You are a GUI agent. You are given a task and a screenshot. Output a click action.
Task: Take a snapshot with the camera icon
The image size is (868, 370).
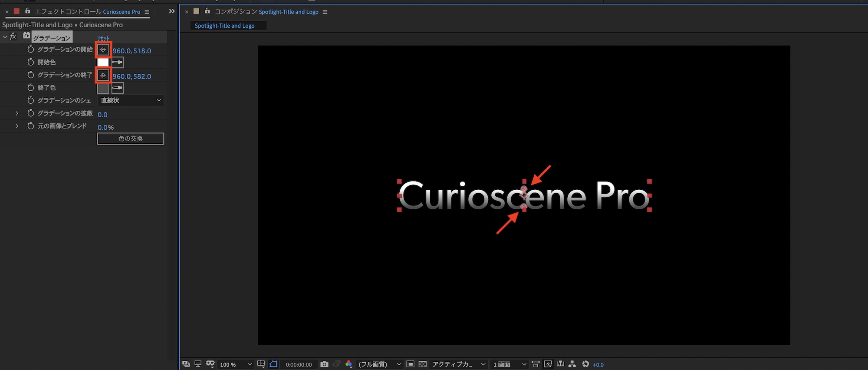pos(324,364)
